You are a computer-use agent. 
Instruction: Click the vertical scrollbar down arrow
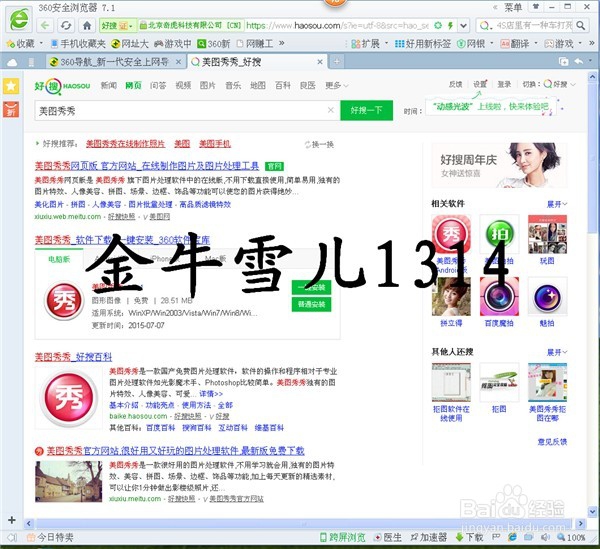point(593,510)
